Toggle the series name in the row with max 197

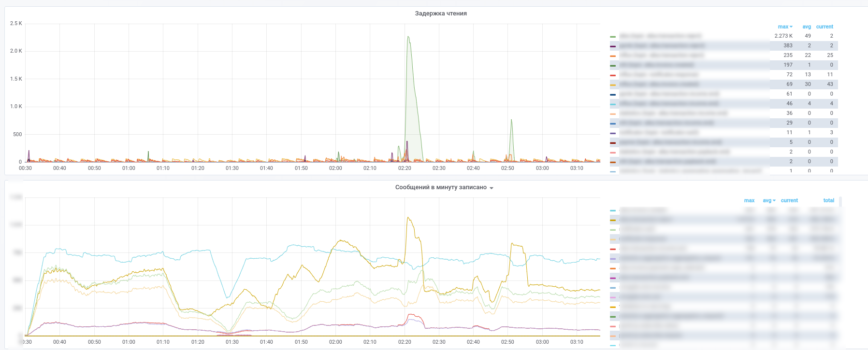pos(657,65)
